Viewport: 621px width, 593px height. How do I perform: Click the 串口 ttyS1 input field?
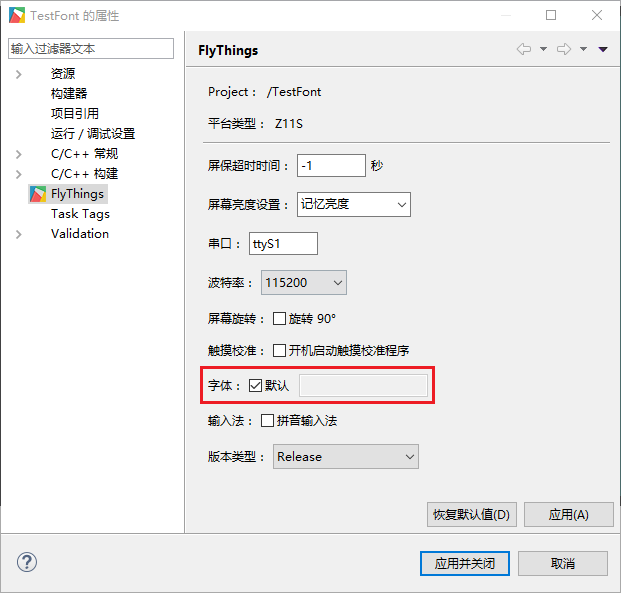point(283,243)
